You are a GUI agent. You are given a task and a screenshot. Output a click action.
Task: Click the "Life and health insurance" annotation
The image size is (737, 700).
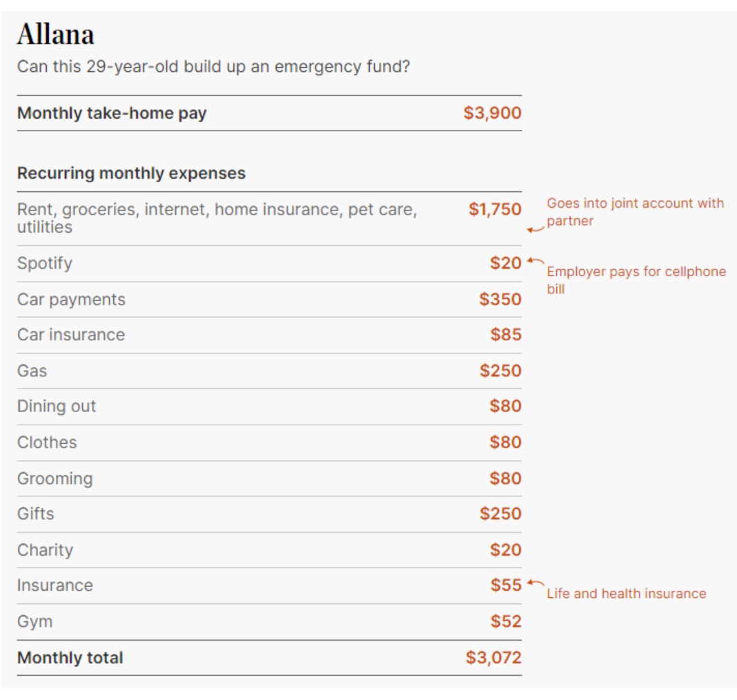pyautogui.click(x=626, y=594)
